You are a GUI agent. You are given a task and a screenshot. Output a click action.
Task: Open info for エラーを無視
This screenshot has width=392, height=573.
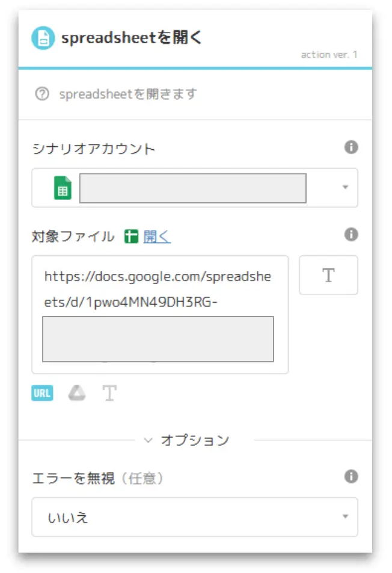click(x=351, y=476)
